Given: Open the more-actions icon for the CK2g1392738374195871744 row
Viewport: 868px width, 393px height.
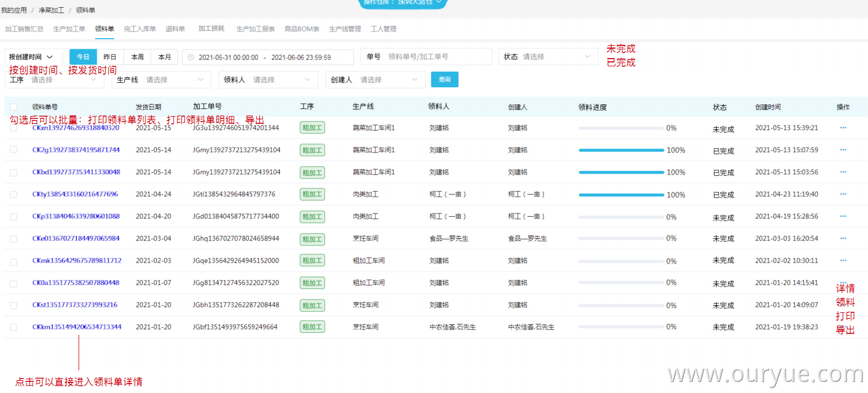Looking at the screenshot, I should click(x=843, y=150).
